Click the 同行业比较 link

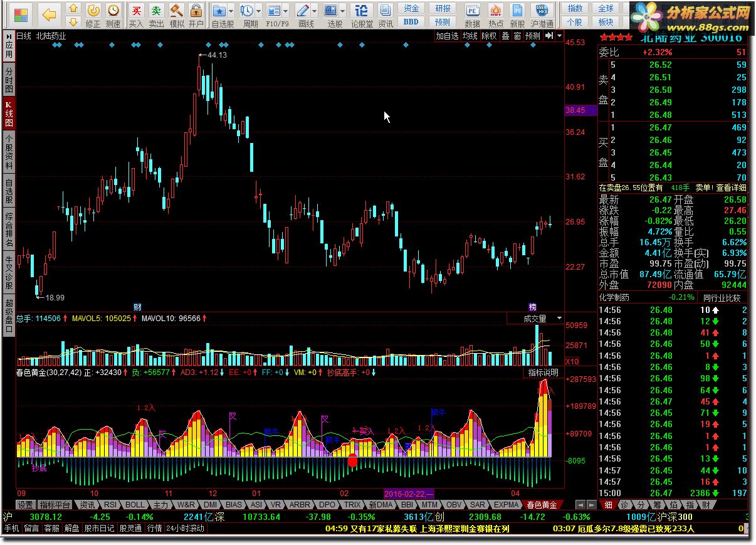click(x=722, y=297)
